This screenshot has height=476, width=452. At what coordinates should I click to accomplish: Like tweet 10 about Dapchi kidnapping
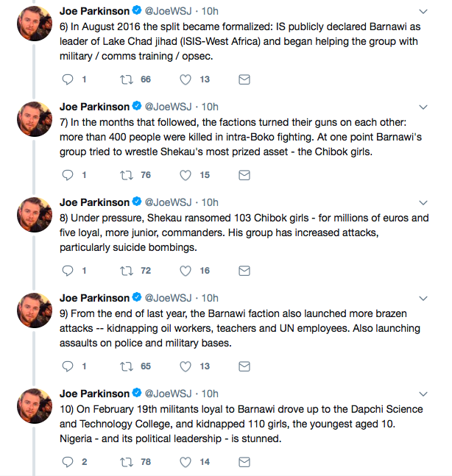click(x=186, y=462)
